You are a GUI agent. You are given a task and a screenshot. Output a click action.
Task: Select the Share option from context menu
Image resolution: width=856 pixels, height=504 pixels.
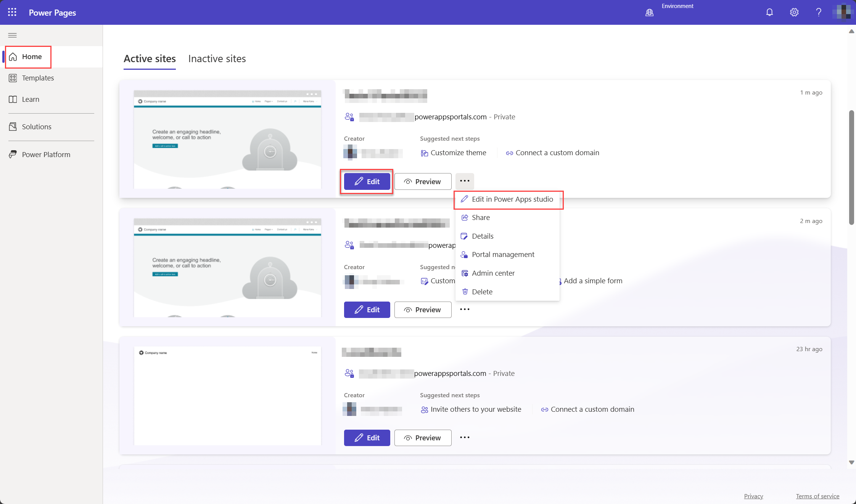(480, 217)
